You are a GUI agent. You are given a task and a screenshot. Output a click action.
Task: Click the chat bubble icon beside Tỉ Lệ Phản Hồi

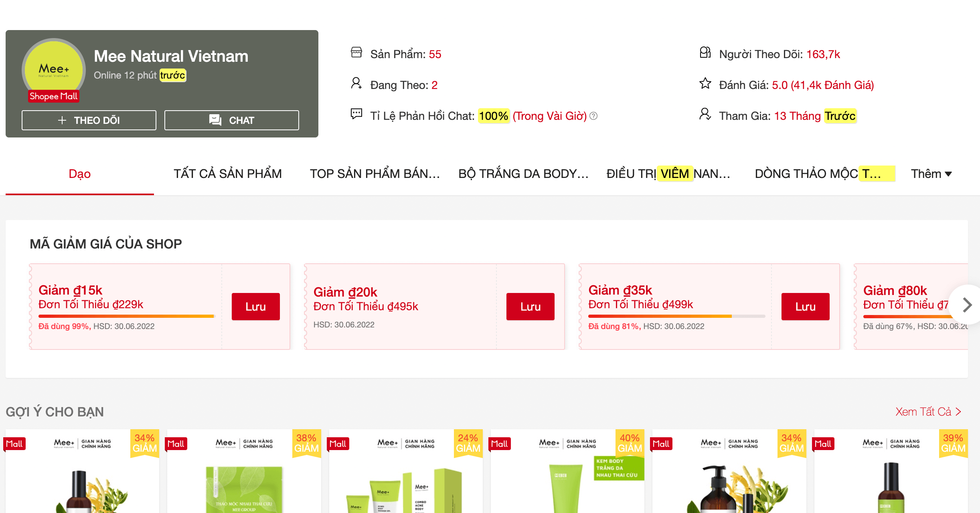[x=356, y=114]
